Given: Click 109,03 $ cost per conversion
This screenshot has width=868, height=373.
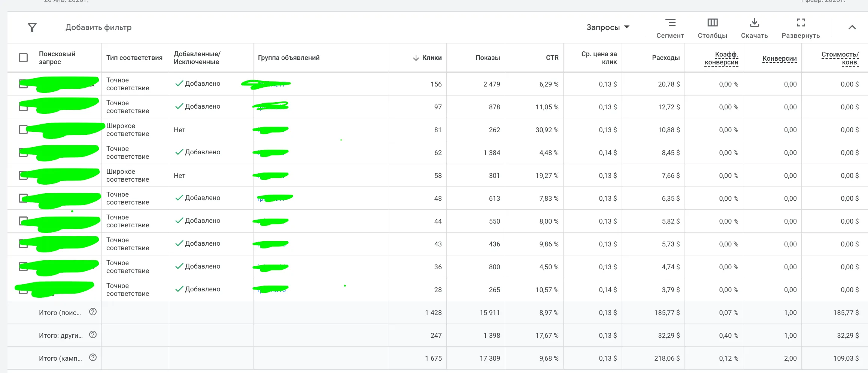Looking at the screenshot, I should click(846, 358).
